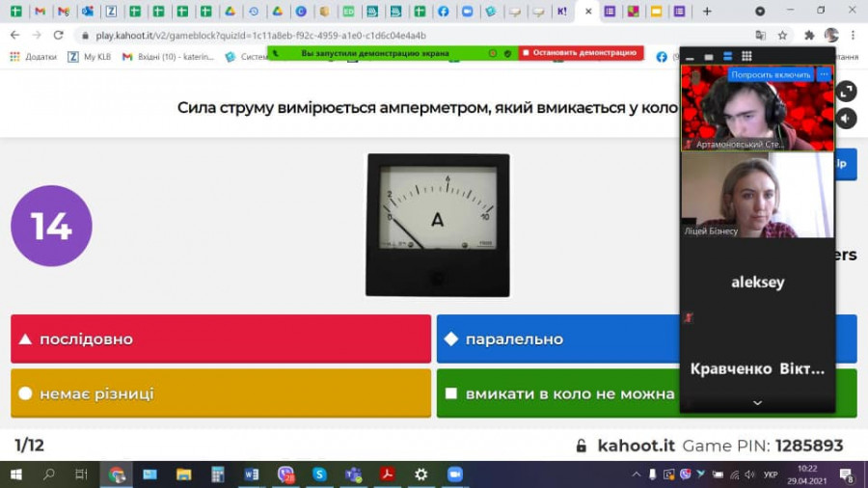The width and height of the screenshot is (868, 488).
Task: Open Chrome three-dot menu
Action: pos(854,36)
